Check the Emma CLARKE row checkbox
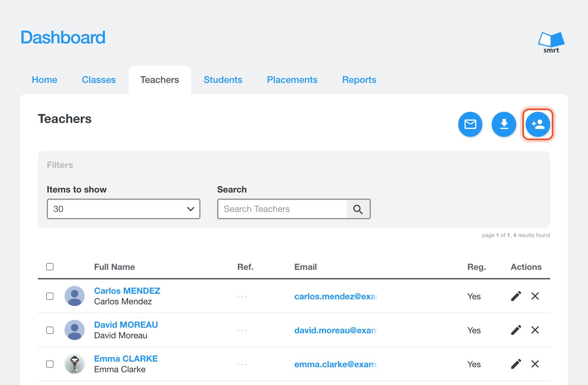The width and height of the screenshot is (588, 385). point(50,364)
